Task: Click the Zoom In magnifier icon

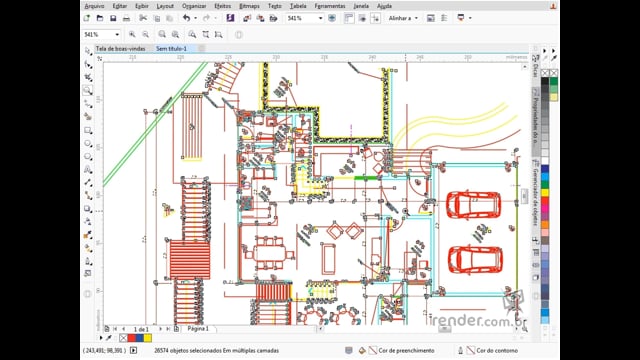Action: [x=132, y=35]
